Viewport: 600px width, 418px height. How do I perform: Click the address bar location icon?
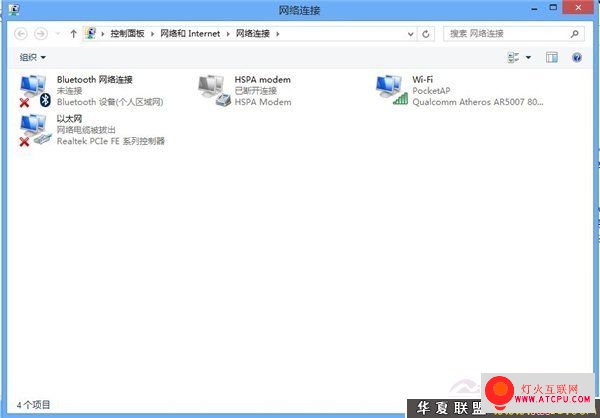tap(90, 34)
